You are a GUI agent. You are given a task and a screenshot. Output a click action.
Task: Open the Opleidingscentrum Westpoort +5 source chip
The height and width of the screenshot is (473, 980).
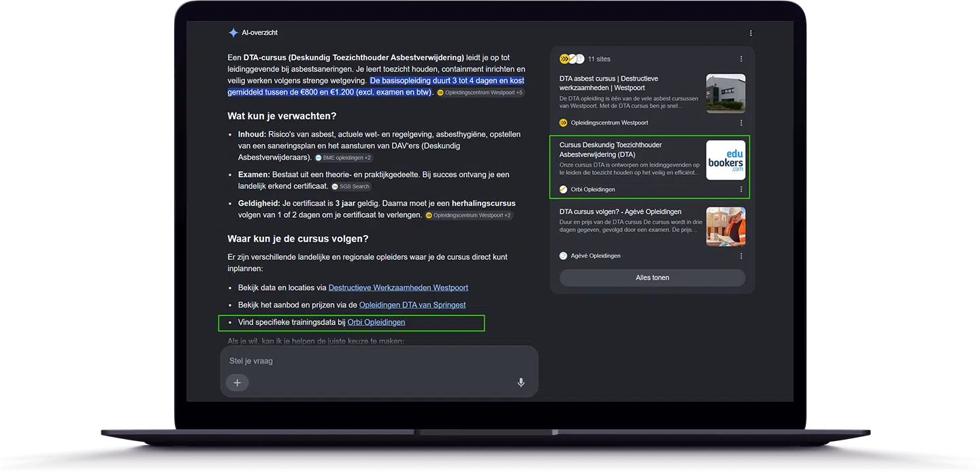(x=480, y=93)
